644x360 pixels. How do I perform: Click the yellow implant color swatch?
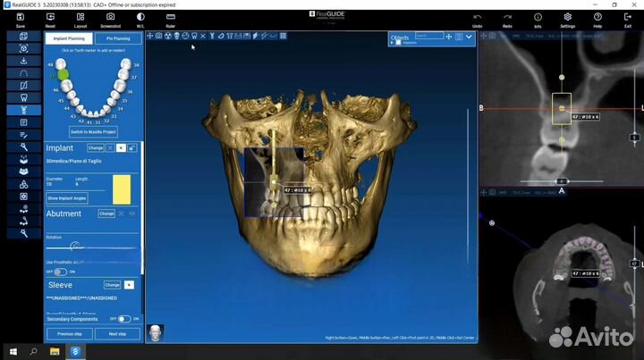pyautogui.click(x=122, y=190)
